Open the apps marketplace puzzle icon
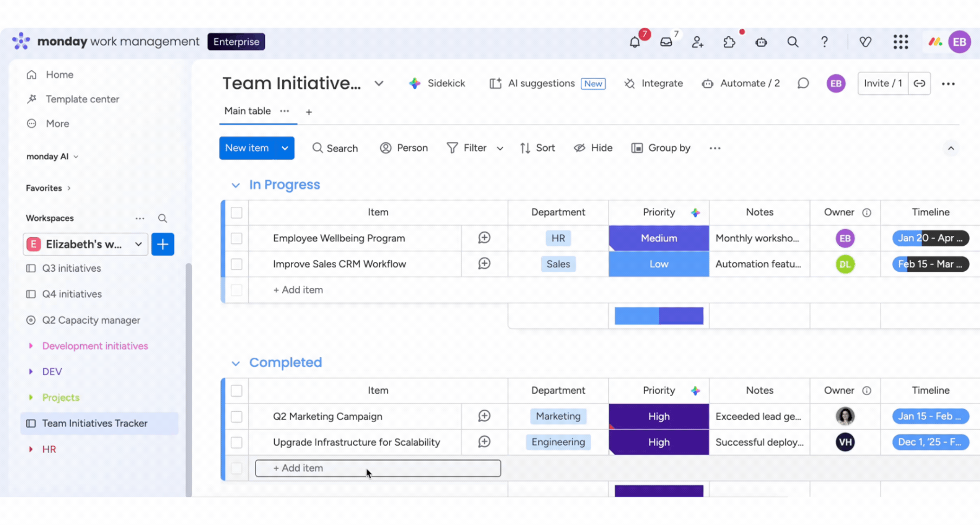980x525 pixels. pos(729,42)
